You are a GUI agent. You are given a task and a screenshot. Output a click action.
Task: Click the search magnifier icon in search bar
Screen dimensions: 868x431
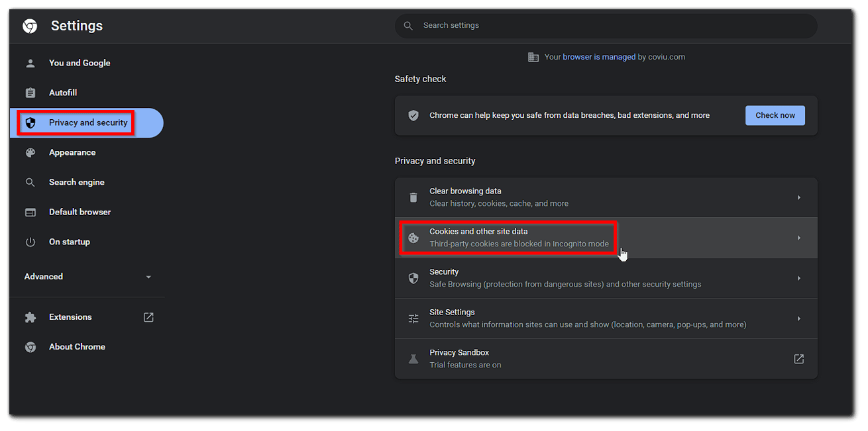click(x=409, y=26)
